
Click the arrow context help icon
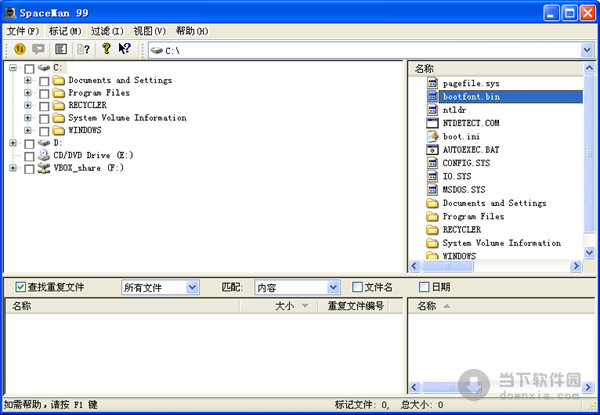(x=124, y=49)
